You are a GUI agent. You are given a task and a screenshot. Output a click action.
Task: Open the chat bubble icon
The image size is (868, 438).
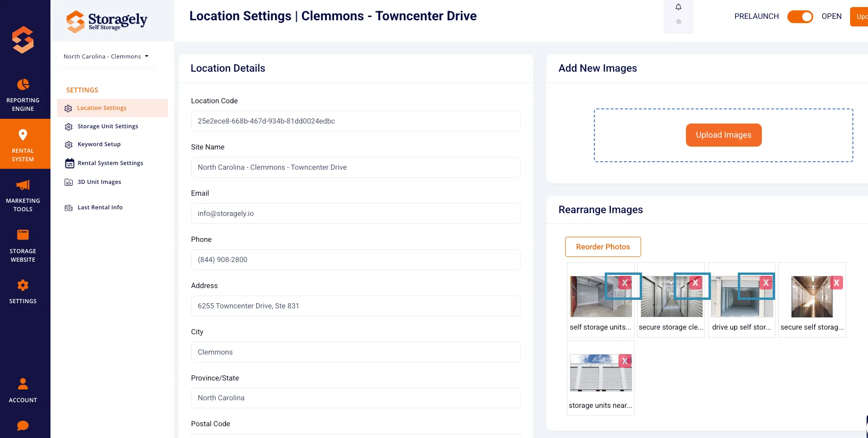click(23, 426)
